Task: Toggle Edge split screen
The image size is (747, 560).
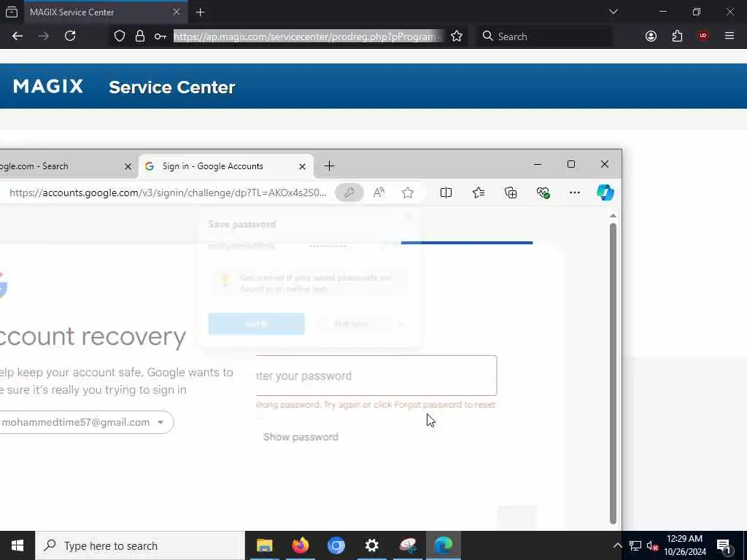Action: pyautogui.click(x=446, y=192)
